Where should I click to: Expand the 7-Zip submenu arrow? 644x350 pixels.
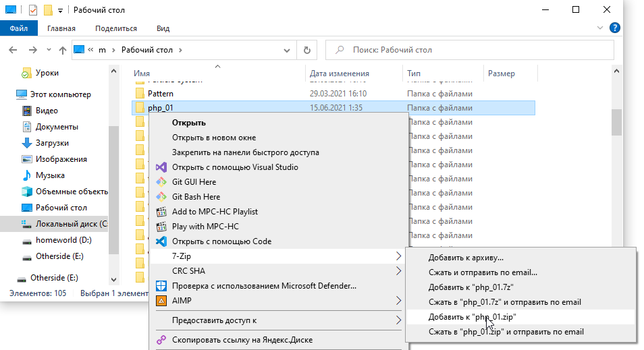(399, 256)
